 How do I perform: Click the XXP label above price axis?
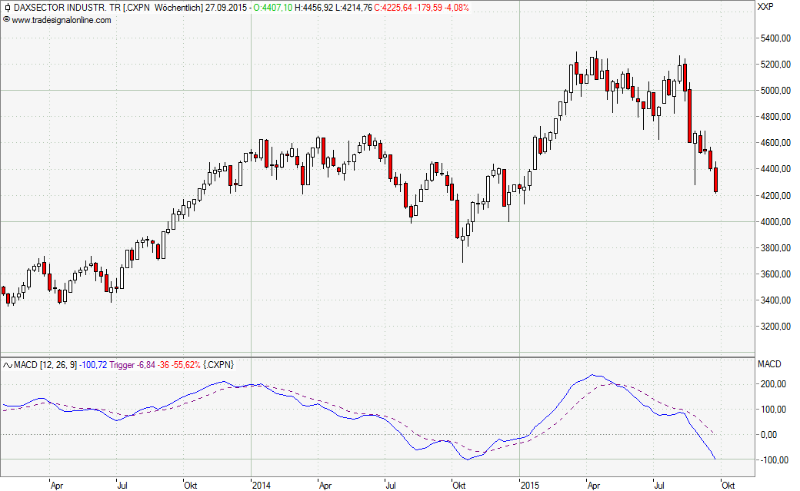tap(766, 7)
